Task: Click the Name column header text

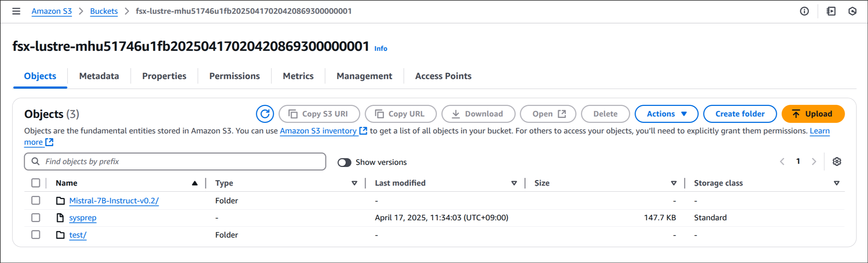Action: [66, 183]
